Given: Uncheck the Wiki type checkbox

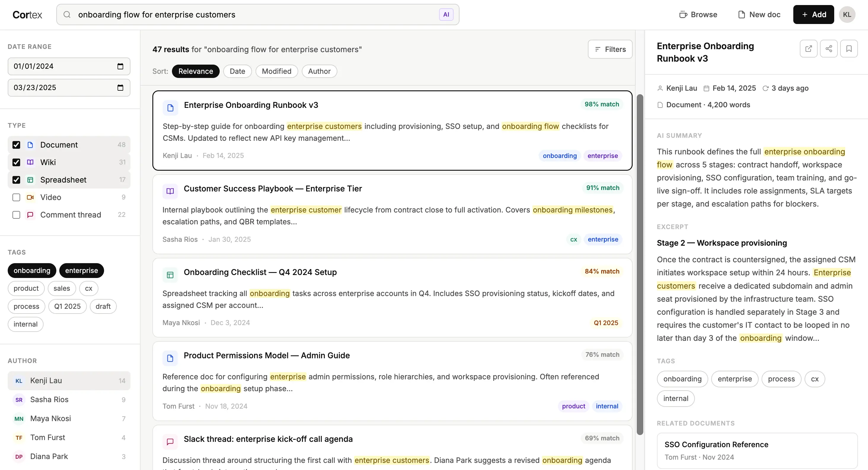Looking at the screenshot, I should (16, 162).
